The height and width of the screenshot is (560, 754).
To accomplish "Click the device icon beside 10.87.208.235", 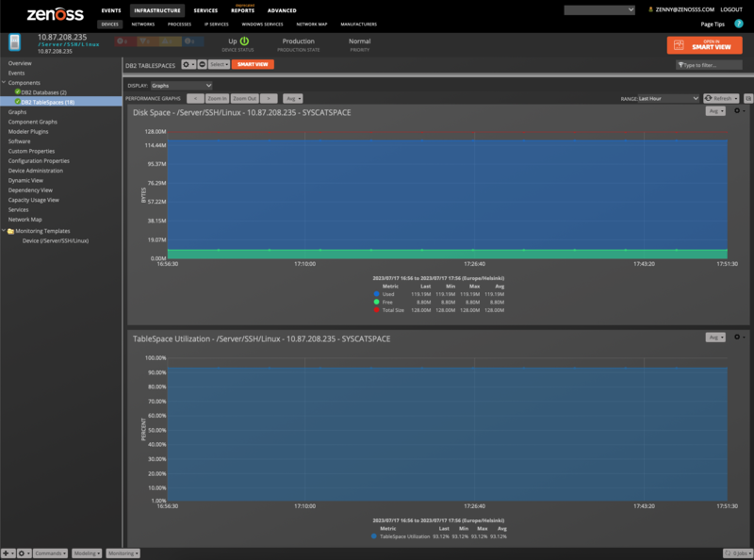I will click(15, 42).
